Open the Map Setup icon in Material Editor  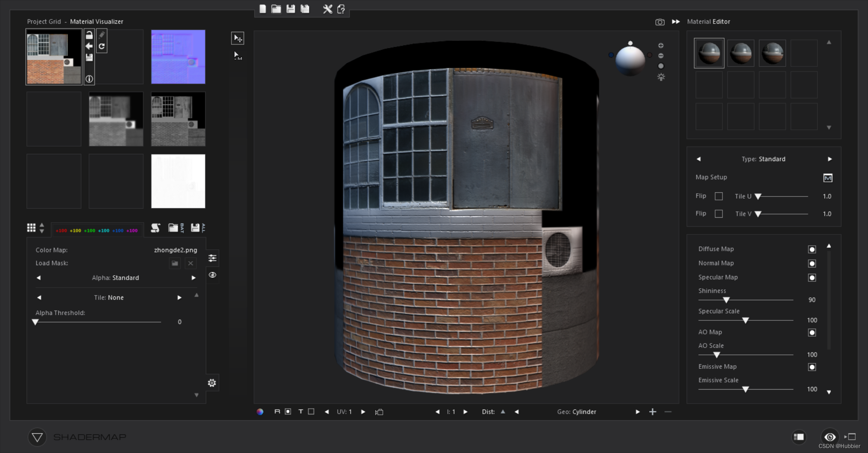coord(828,177)
